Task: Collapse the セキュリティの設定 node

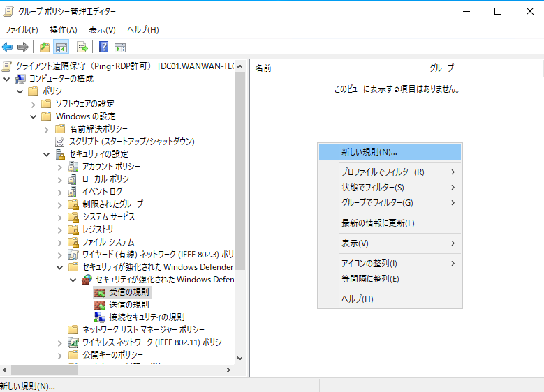Action: [x=47, y=155]
